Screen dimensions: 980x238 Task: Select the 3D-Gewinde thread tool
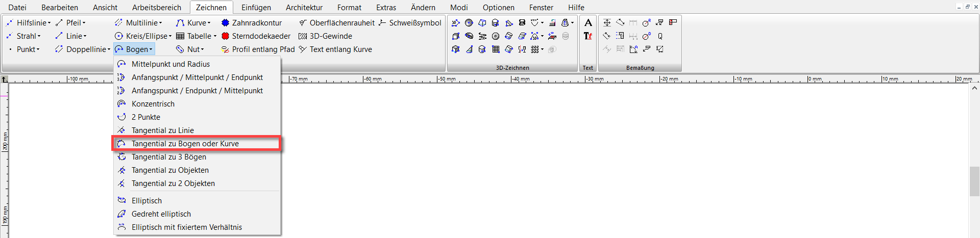(325, 36)
